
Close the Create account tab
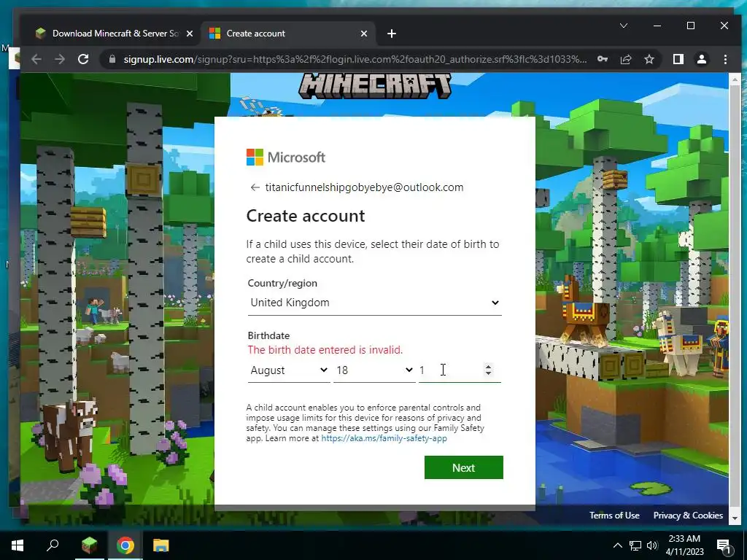point(364,34)
